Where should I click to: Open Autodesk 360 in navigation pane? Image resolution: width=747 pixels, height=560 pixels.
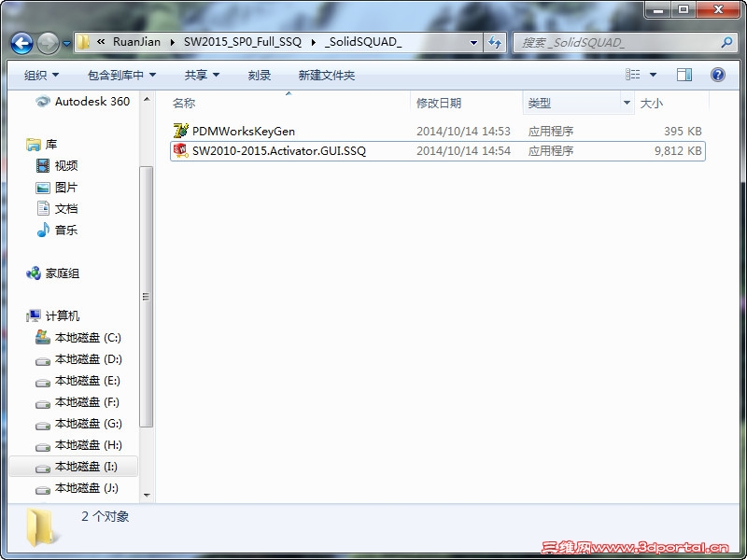[x=82, y=101]
